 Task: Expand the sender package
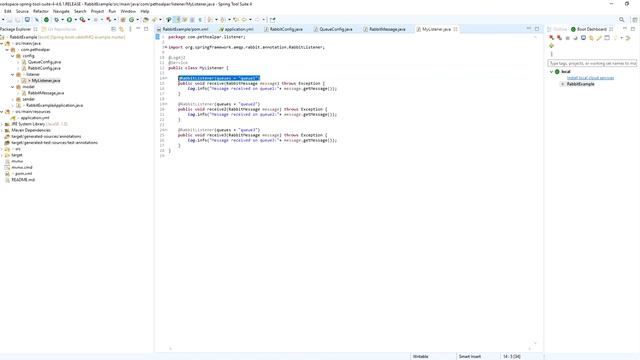[x=13, y=99]
